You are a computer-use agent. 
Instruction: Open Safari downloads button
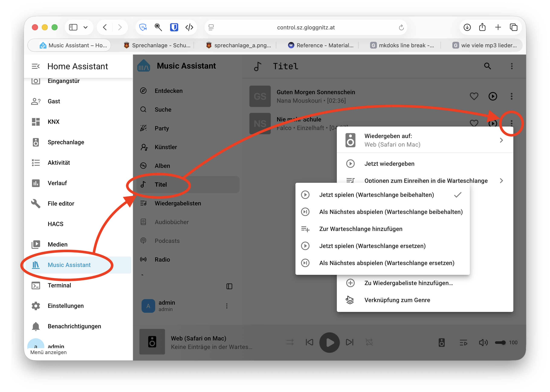click(467, 27)
